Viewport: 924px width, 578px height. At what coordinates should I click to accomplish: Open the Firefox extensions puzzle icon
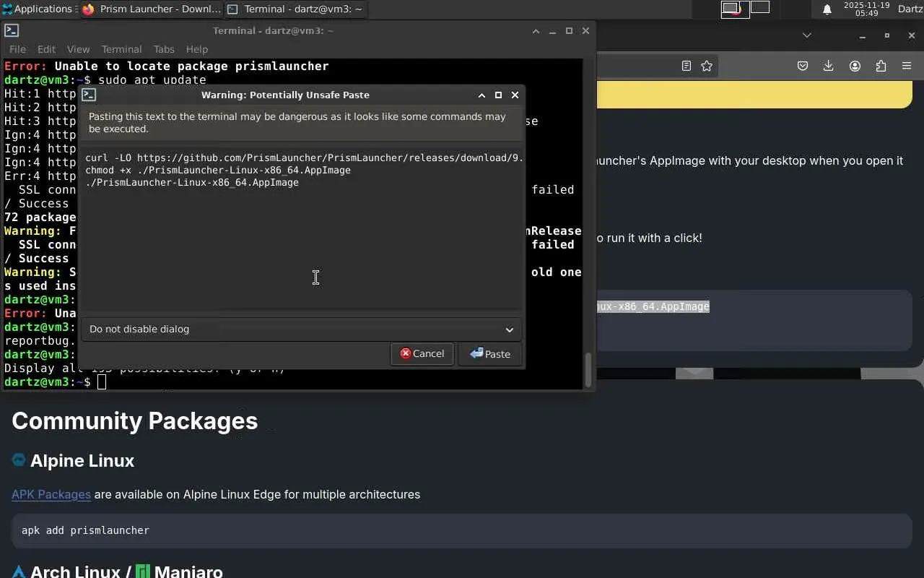(881, 66)
